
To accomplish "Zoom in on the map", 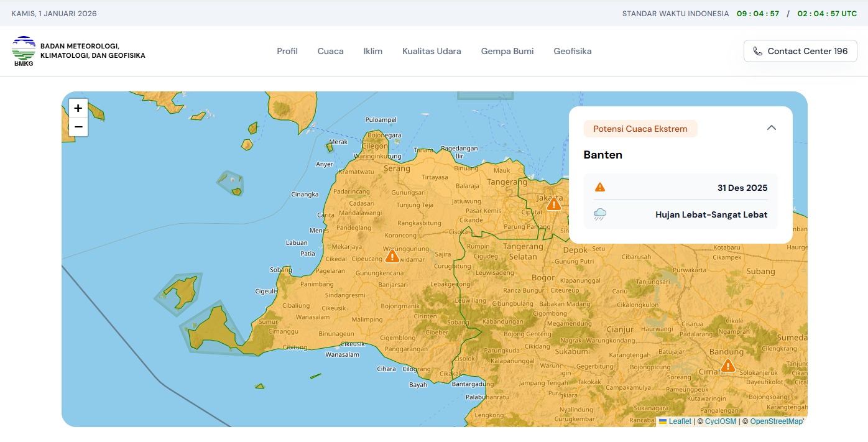I will coord(78,108).
